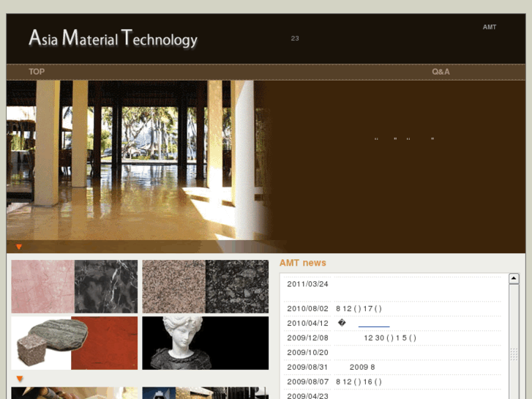Screen dimensions: 532x399
Task: Click the orange arrow below the banner photo
Action: (19, 247)
